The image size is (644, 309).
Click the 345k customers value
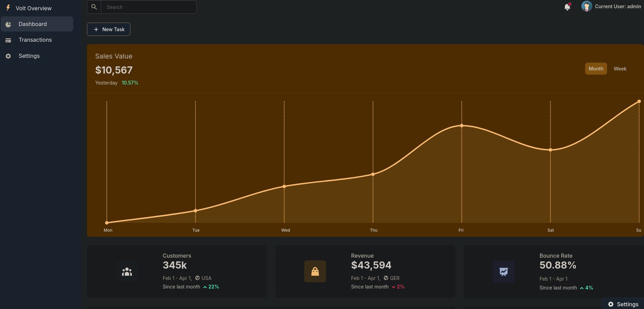[175, 265]
